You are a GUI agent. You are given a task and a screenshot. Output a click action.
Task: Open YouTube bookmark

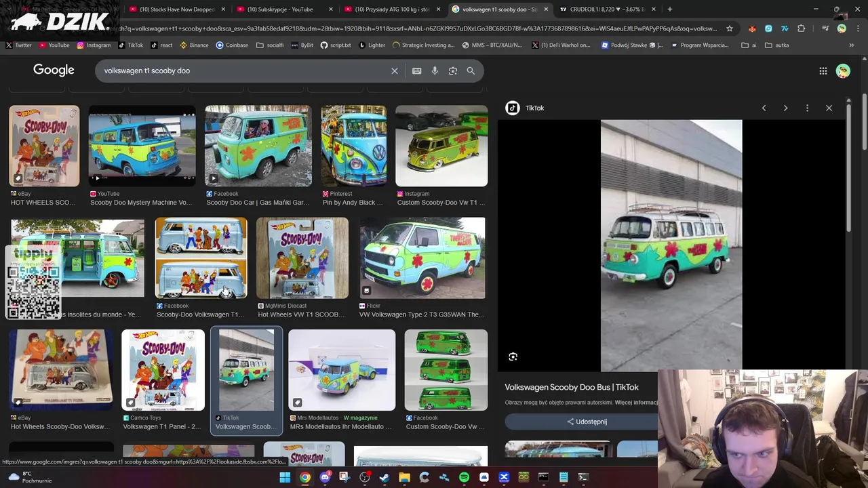pos(54,45)
